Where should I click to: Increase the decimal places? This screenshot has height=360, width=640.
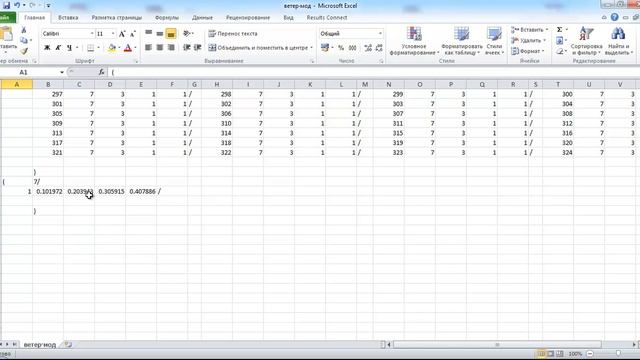click(368, 48)
